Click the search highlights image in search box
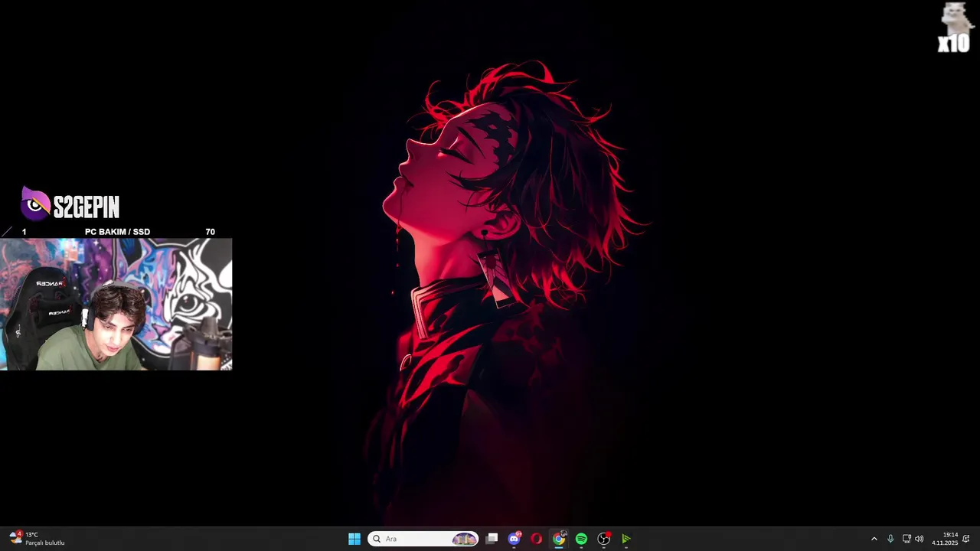This screenshot has width=980, height=551. pos(464,539)
